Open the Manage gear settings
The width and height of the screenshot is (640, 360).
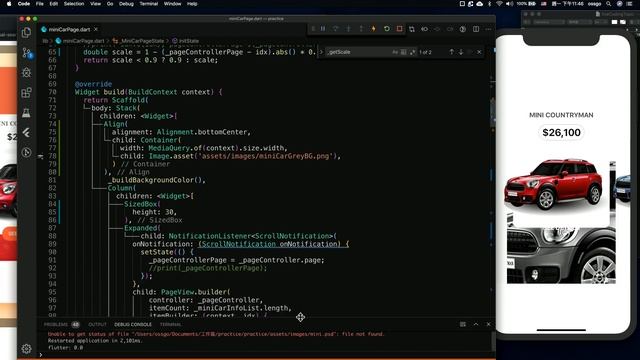(27, 349)
